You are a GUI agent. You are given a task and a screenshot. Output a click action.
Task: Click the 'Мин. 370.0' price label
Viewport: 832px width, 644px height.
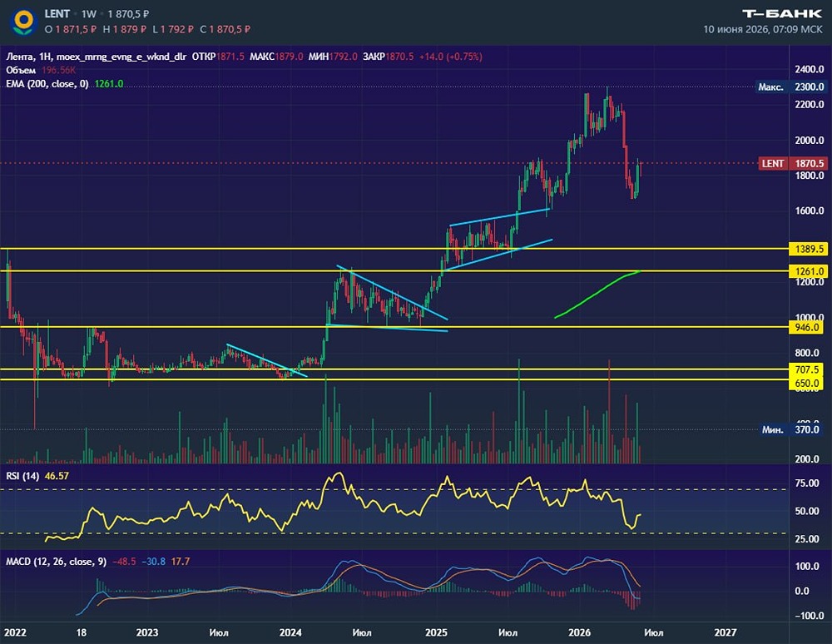793,429
